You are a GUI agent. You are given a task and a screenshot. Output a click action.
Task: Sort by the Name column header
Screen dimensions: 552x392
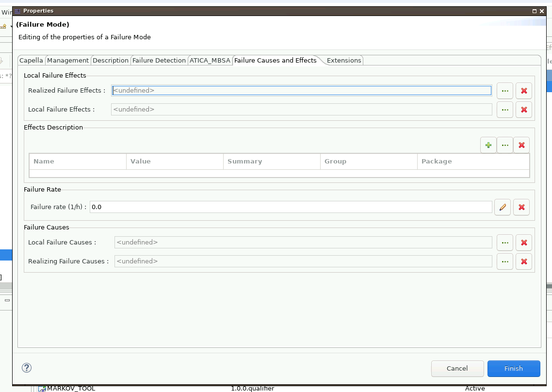click(78, 161)
